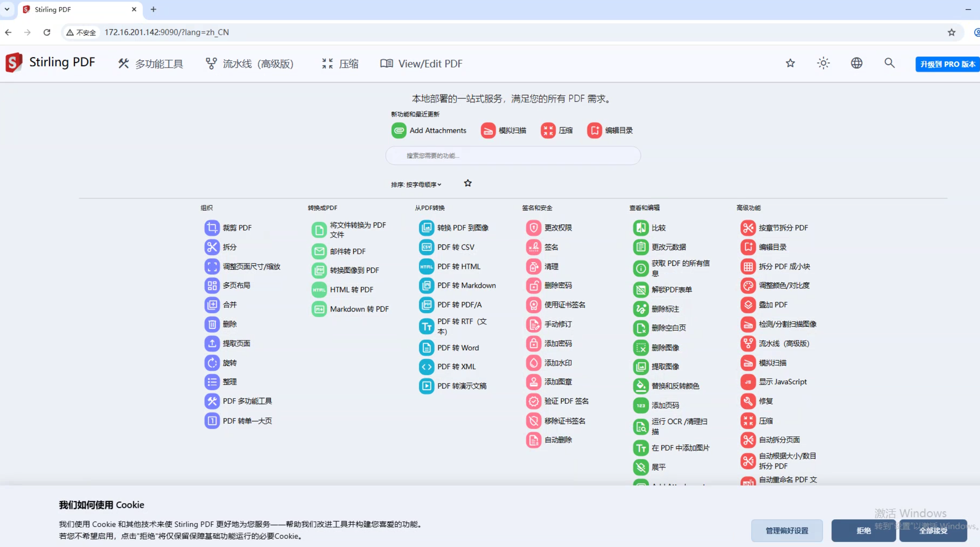This screenshot has height=547, width=980.
Task: Open the language globe icon
Action: 857,63
